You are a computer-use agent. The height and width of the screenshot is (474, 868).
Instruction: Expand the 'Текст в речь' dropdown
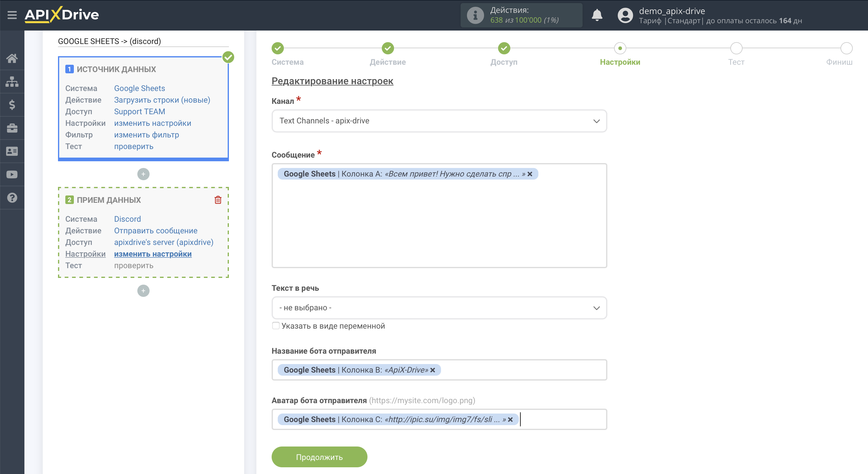(439, 308)
